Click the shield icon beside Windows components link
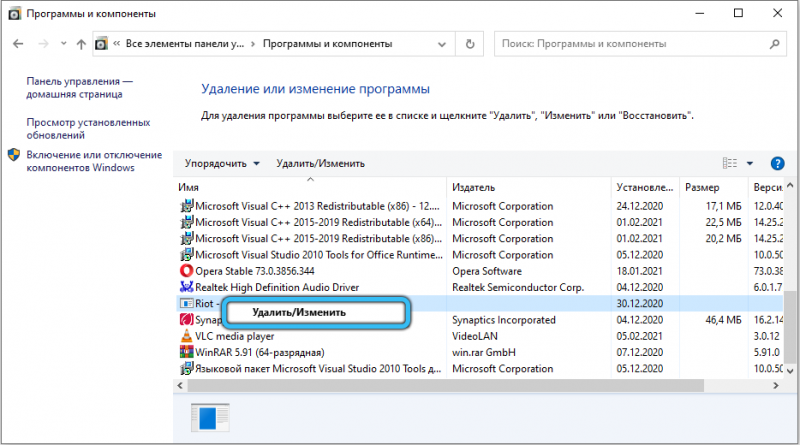 (x=14, y=155)
